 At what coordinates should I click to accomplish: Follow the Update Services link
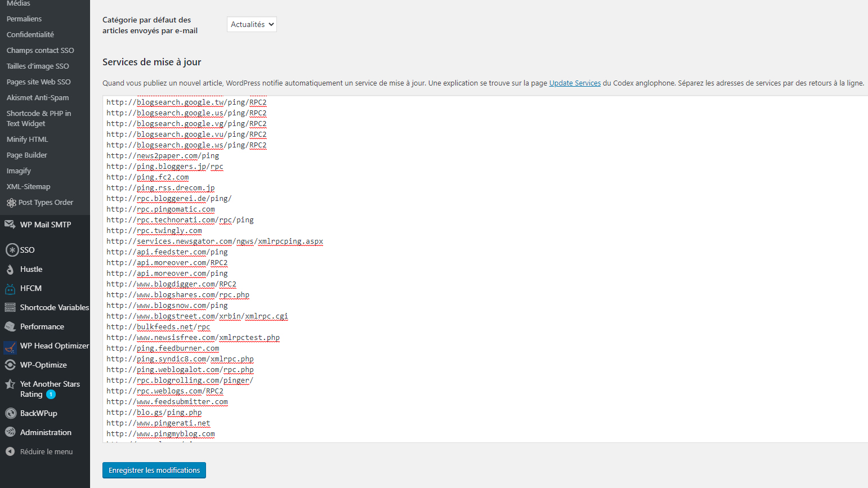pyautogui.click(x=575, y=83)
